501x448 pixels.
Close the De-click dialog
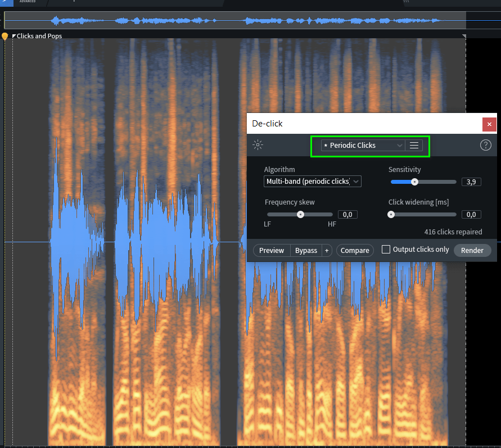pos(489,124)
